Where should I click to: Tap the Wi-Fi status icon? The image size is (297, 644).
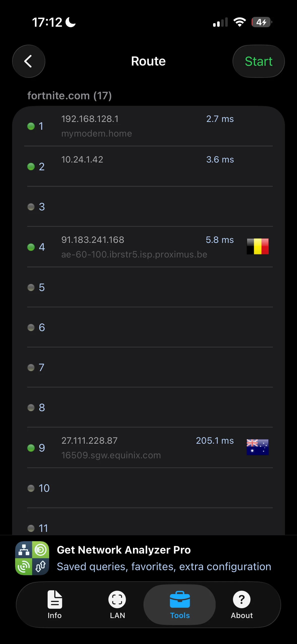tap(240, 22)
